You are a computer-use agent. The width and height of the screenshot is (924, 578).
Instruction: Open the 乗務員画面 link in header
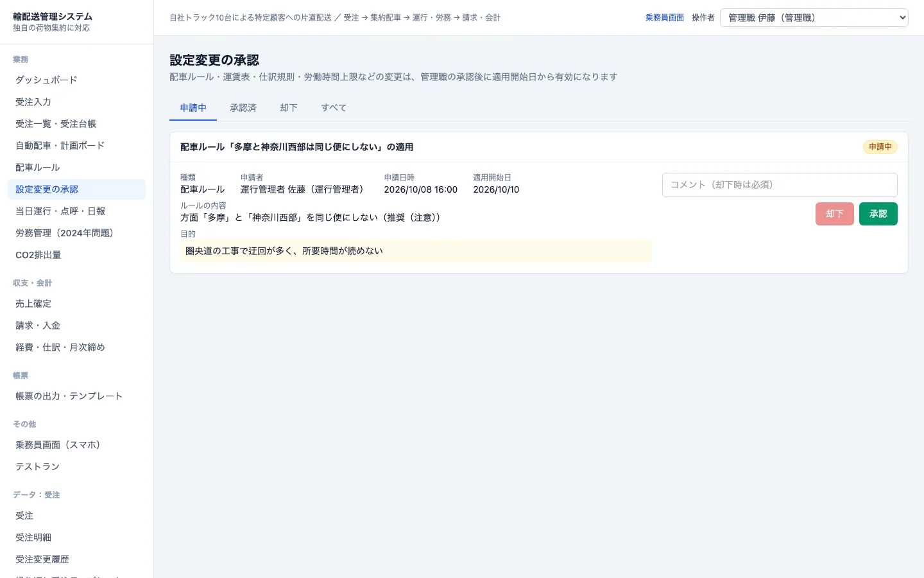click(665, 18)
